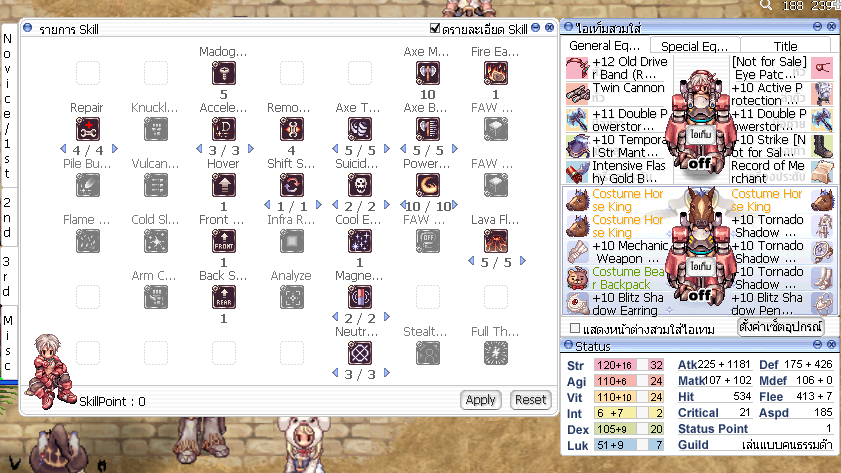Click the Lava Flow skill icon
The width and height of the screenshot is (841, 473).
coord(496,241)
